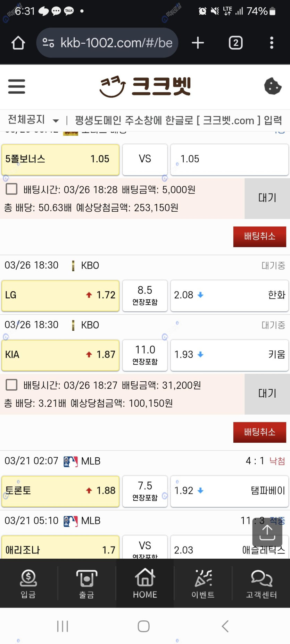
Task: Open 고객센터 customer support tab
Action: pyautogui.click(x=261, y=584)
